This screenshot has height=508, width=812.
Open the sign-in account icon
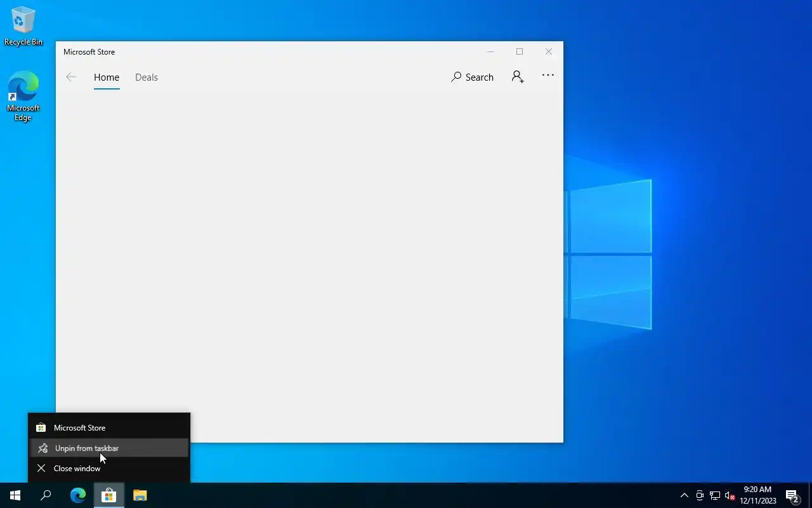click(518, 77)
